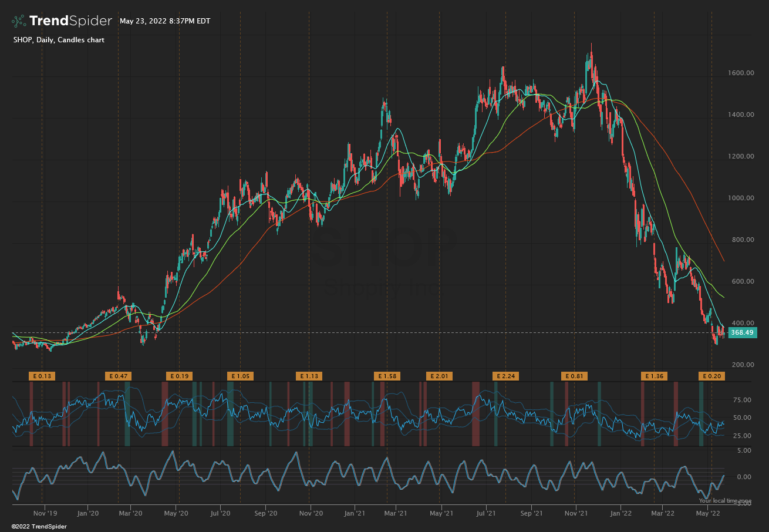Select the E 0.20 earnings marker
This screenshot has width=769, height=532.
pos(711,376)
